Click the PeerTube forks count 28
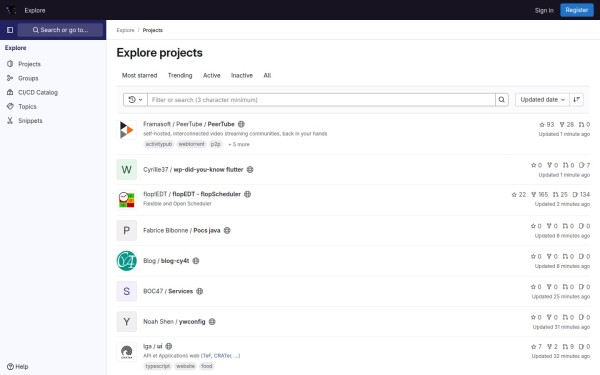The height and width of the screenshot is (375, 600). [x=566, y=124]
